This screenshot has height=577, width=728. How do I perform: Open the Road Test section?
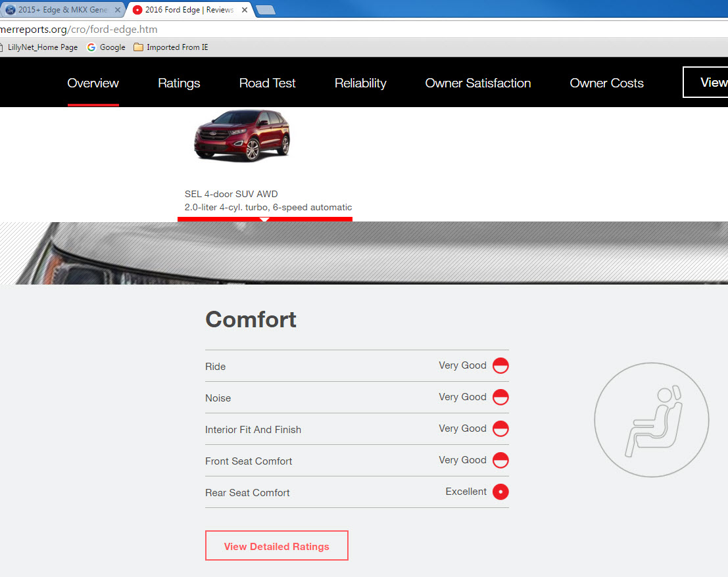(267, 83)
